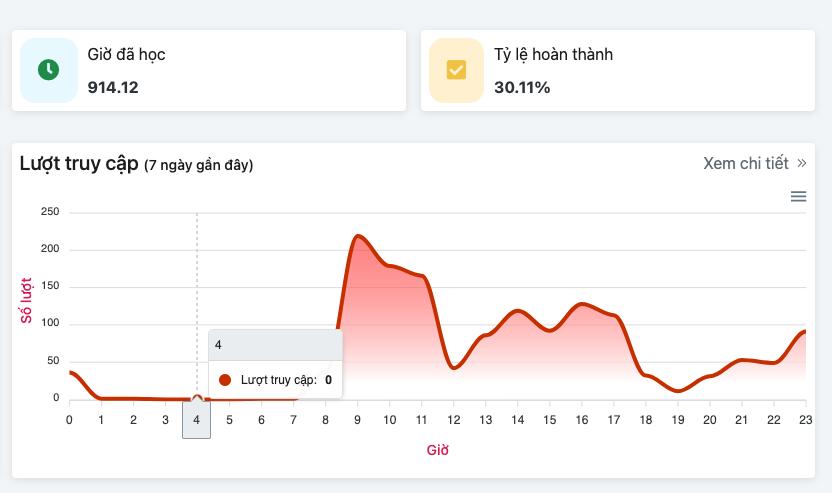Click the "Giờ đã học" card
The width and height of the screenshot is (832, 493).
coord(209,70)
